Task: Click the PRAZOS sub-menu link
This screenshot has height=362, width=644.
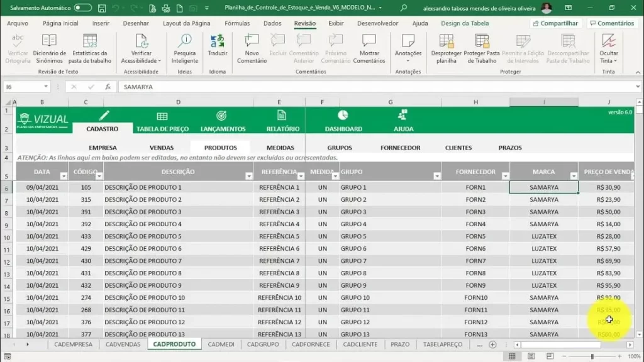Action: pyautogui.click(x=510, y=148)
